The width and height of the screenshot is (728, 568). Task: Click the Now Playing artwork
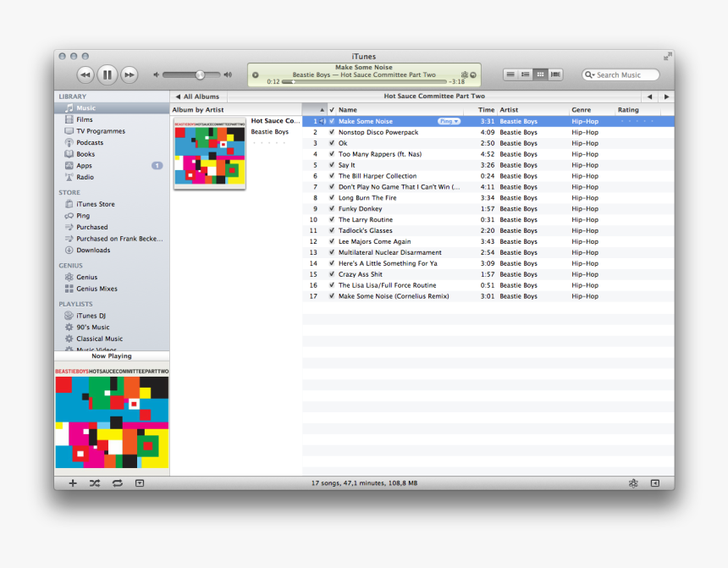tap(112, 418)
